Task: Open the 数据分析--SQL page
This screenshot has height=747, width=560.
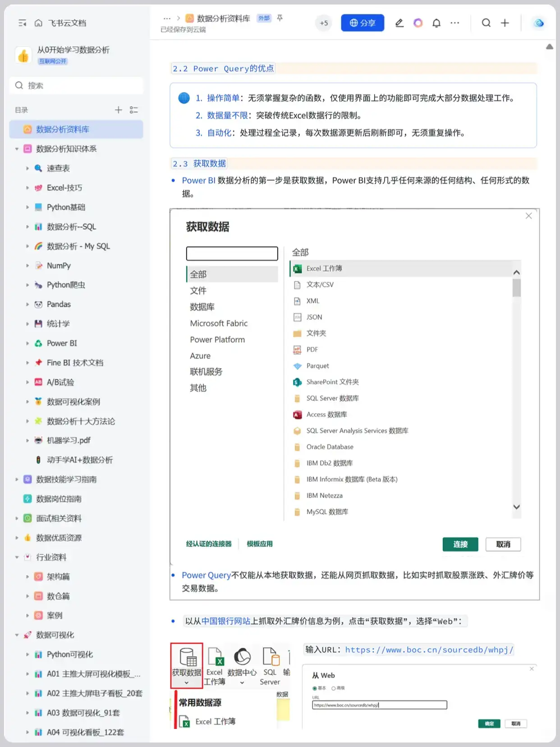Action: coord(71,227)
